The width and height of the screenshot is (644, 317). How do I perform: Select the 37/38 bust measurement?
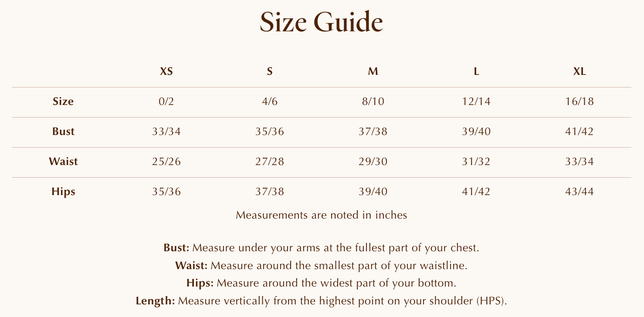373,132
